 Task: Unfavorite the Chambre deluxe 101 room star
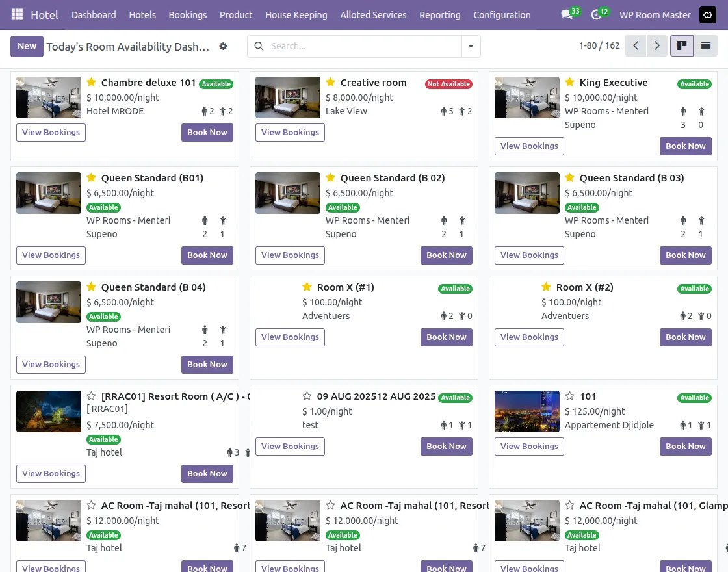click(90, 83)
